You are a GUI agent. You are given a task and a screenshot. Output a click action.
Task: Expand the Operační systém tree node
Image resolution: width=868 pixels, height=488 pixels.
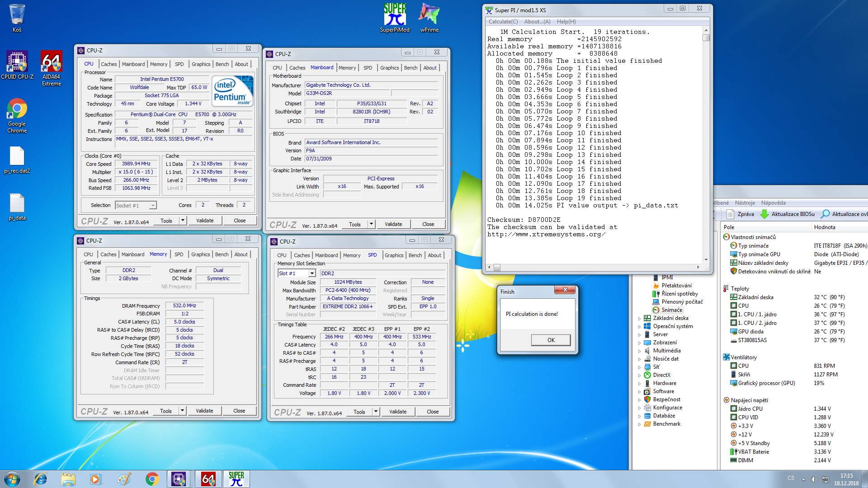click(x=639, y=327)
